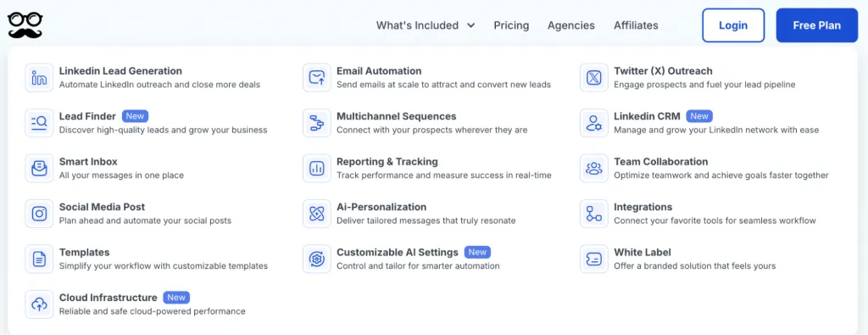Click the Templates document icon
The width and height of the screenshot is (868, 335).
point(39,260)
